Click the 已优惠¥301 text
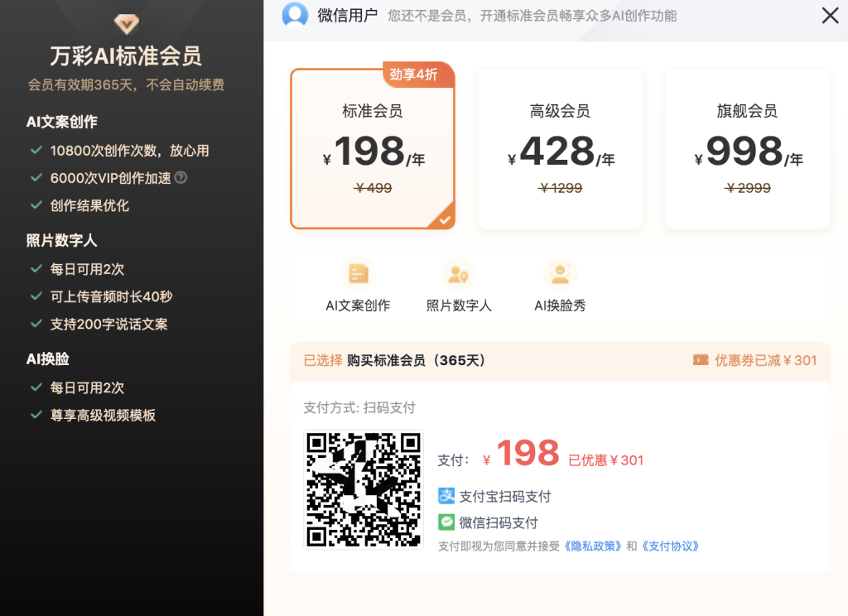 (x=605, y=460)
